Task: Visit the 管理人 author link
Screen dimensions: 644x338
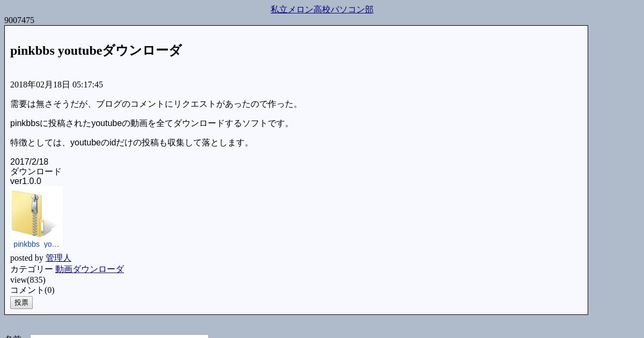Action: click(58, 258)
